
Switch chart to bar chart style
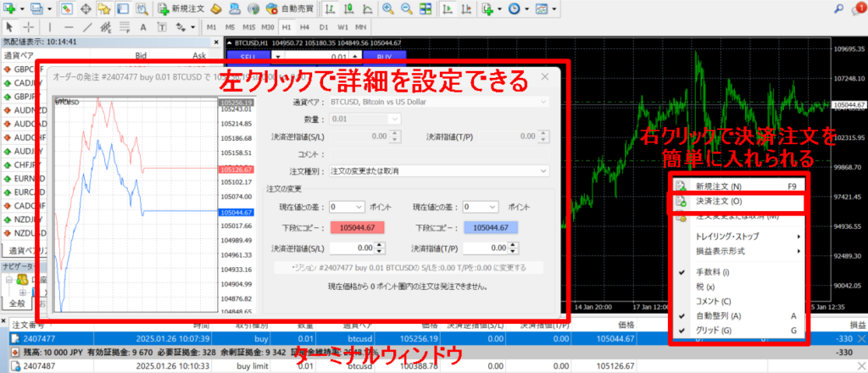[330, 8]
